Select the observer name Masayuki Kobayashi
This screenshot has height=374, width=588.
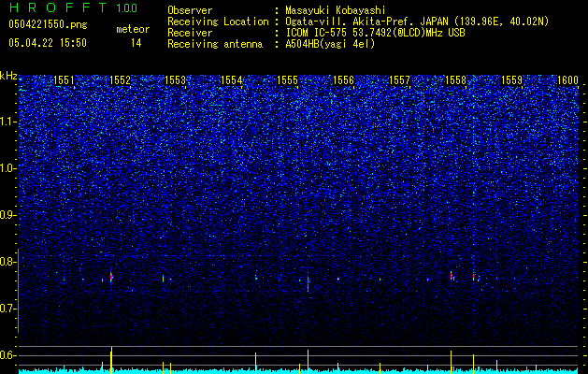336,11
